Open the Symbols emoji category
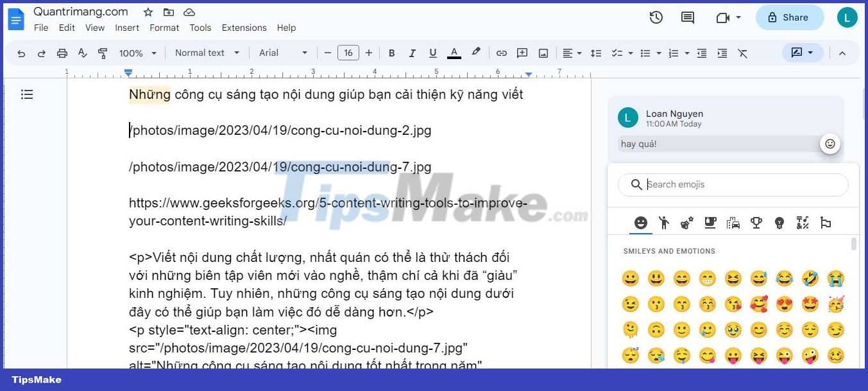The image size is (868, 391). [803, 222]
